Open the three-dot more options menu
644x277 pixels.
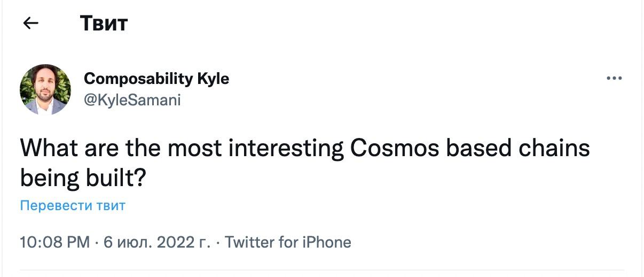615,79
